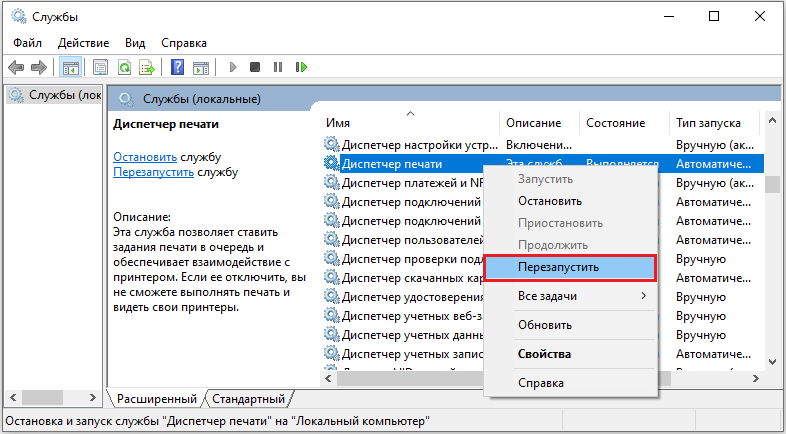The height and width of the screenshot is (434, 786).
Task: Select 'Свойства' from the context menu
Action: pos(544,354)
